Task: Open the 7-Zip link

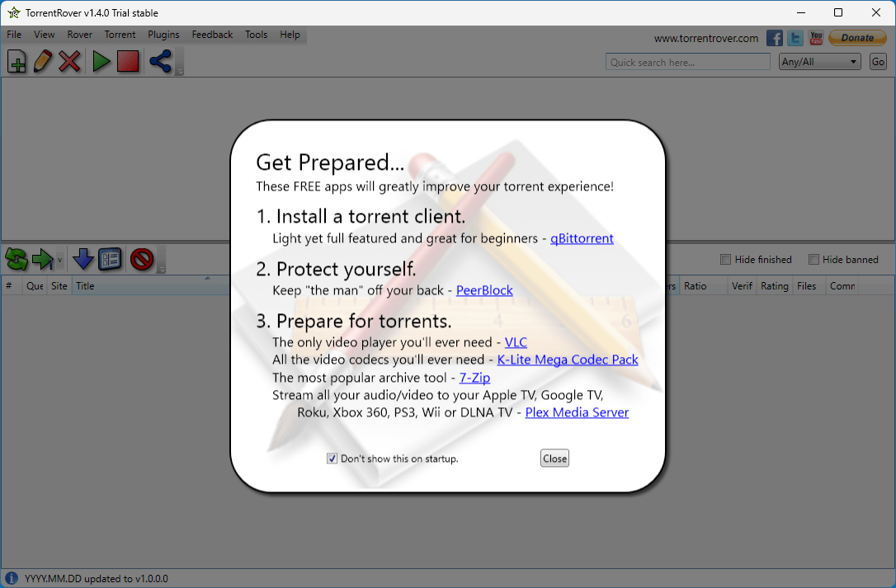Action: [x=475, y=378]
